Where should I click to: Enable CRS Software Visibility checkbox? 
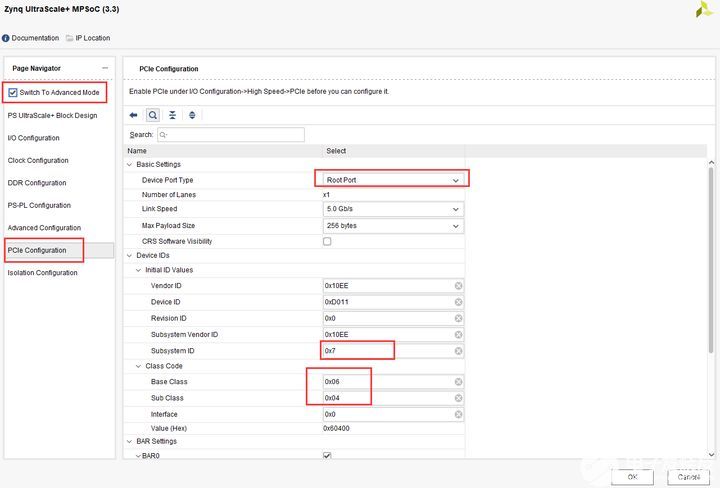(x=327, y=241)
